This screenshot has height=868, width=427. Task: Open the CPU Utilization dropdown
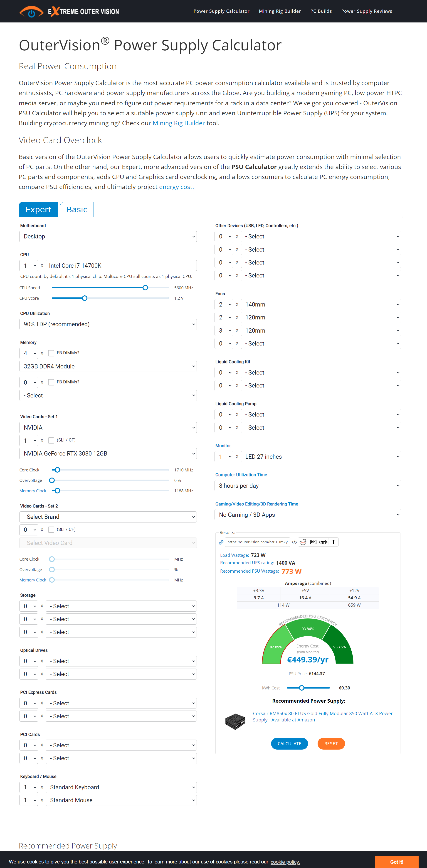pos(108,324)
